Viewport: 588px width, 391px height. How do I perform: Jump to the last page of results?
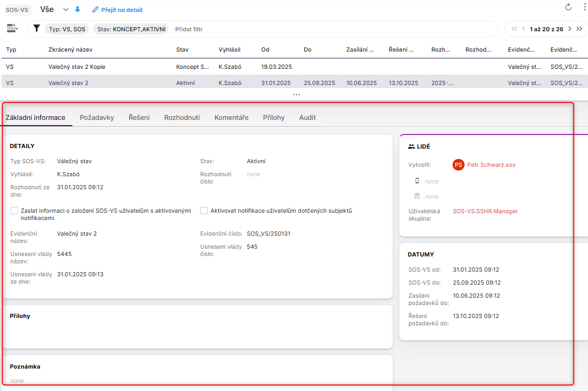(x=579, y=29)
